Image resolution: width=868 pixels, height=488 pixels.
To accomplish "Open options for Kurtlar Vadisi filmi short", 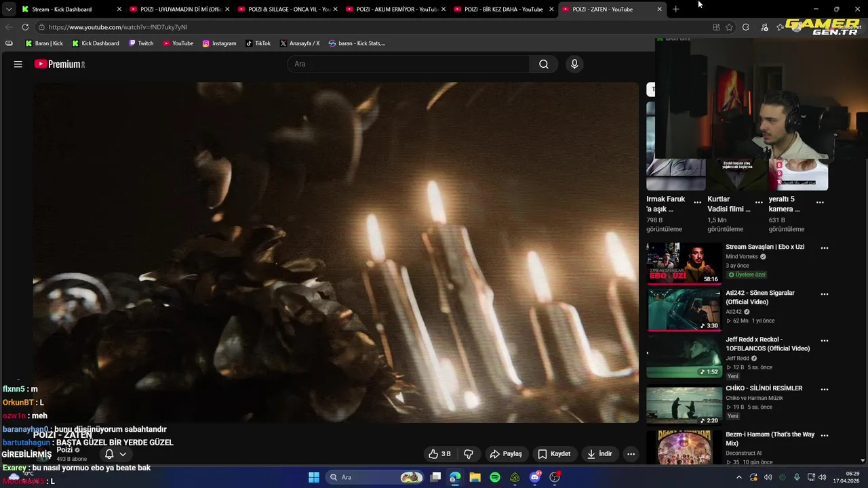I will click(759, 202).
